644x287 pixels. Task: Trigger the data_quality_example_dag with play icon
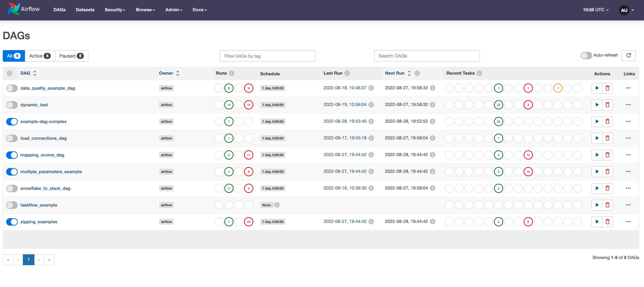(597, 88)
